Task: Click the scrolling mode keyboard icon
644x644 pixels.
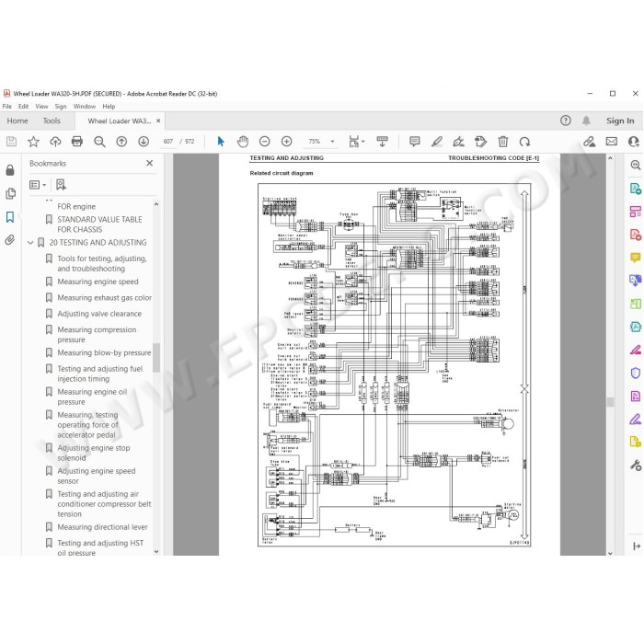Action: (382, 142)
